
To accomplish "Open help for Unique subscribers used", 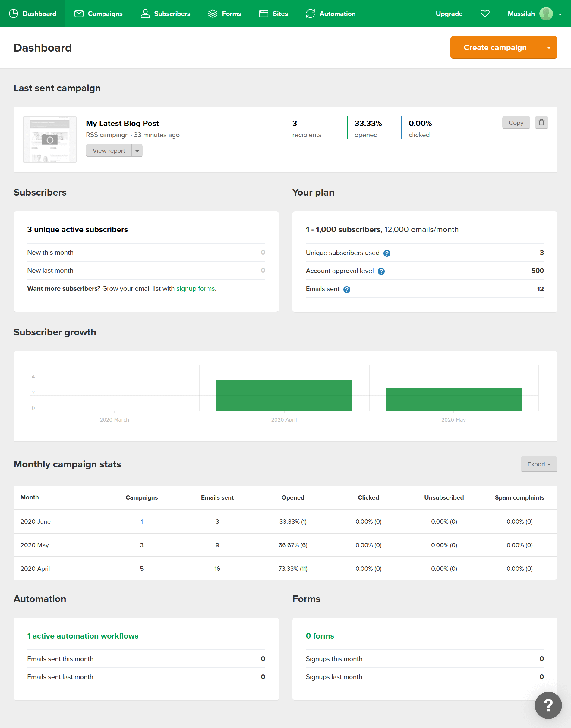I will pyautogui.click(x=387, y=253).
